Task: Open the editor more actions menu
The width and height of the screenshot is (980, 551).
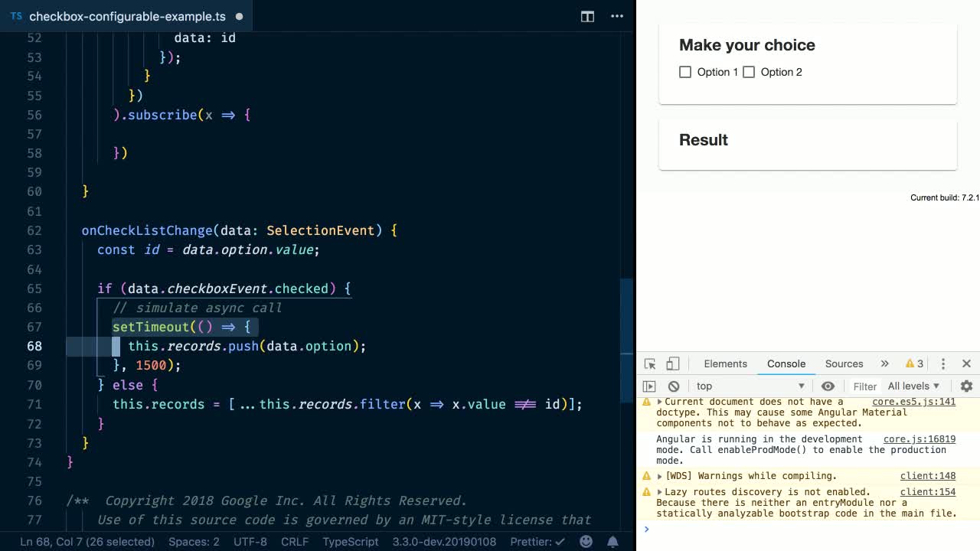Action: coord(617,16)
